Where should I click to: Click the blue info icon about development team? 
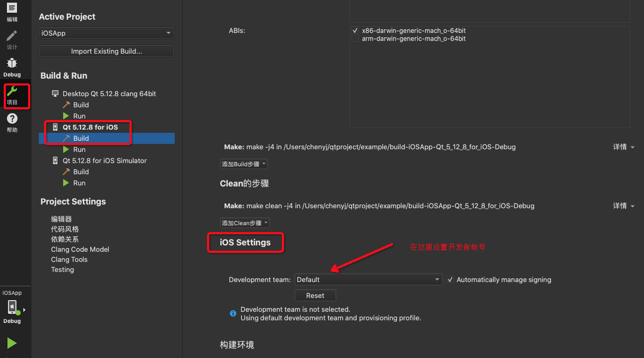233,313
